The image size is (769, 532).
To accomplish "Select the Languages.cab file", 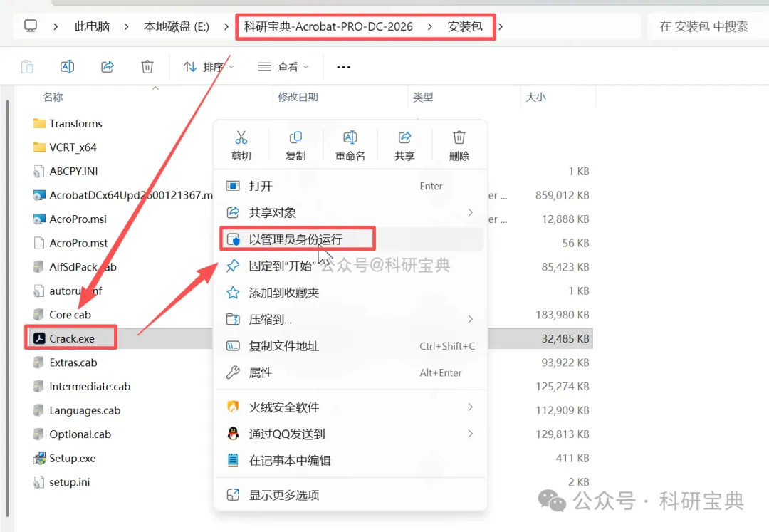I will [x=85, y=410].
